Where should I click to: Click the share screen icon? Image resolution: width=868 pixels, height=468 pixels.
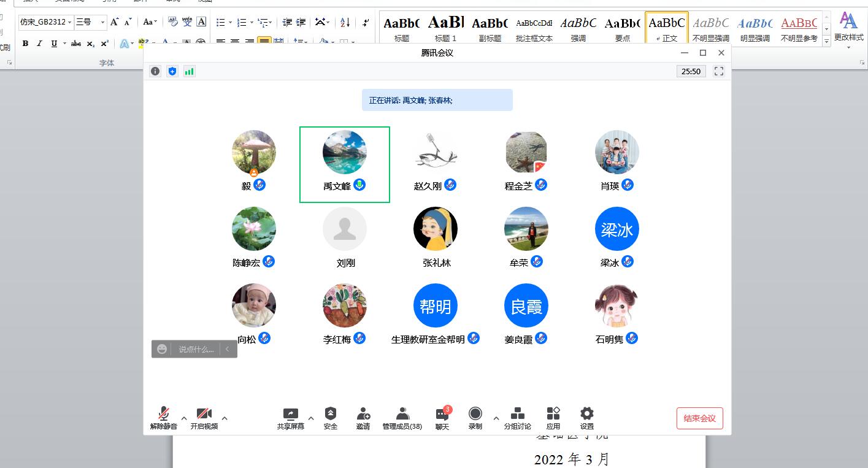(x=290, y=414)
